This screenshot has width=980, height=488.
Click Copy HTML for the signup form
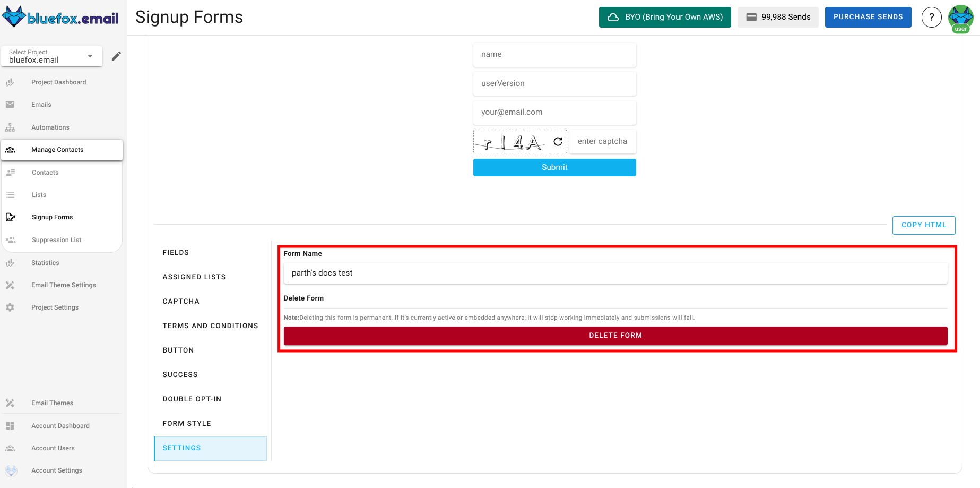point(923,225)
